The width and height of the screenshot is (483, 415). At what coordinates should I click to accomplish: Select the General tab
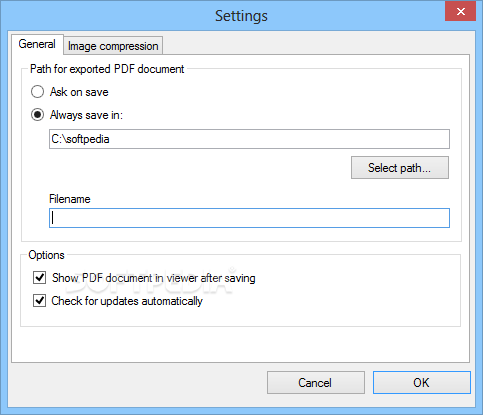click(37, 44)
